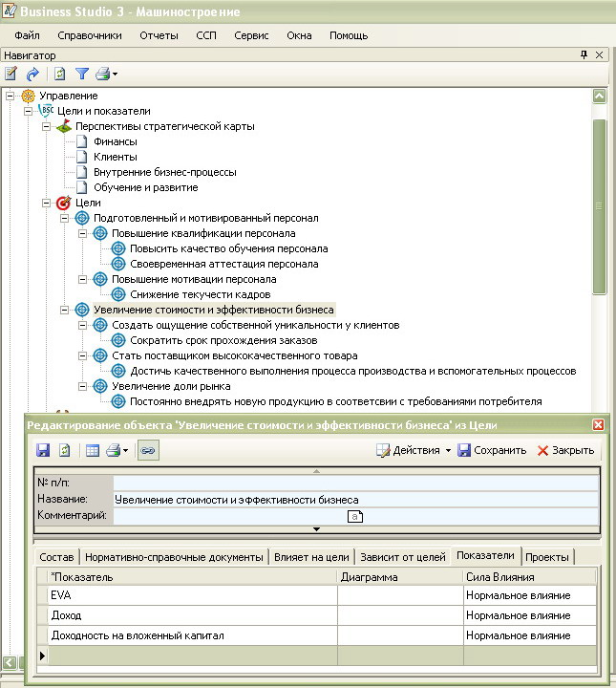Open the 'Справочники' menu
This screenshot has height=688, width=616.
90,35
